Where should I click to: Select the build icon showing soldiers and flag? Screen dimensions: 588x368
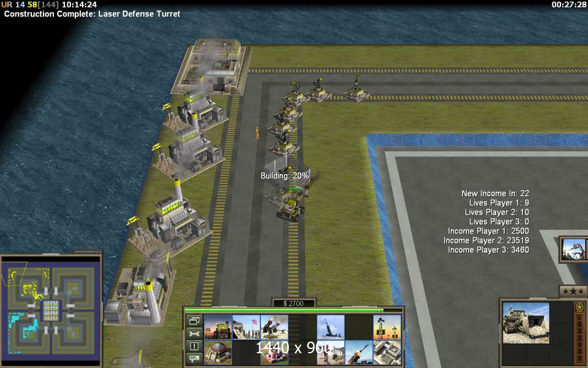point(246,327)
